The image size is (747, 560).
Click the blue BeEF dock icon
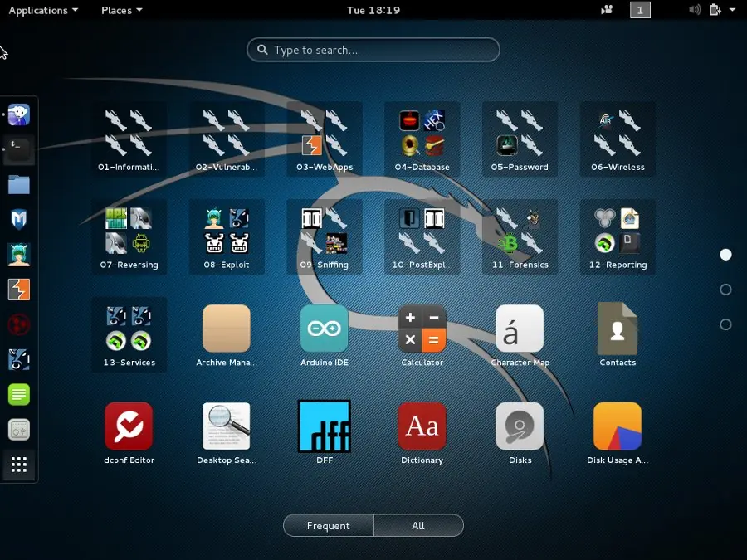point(19,359)
